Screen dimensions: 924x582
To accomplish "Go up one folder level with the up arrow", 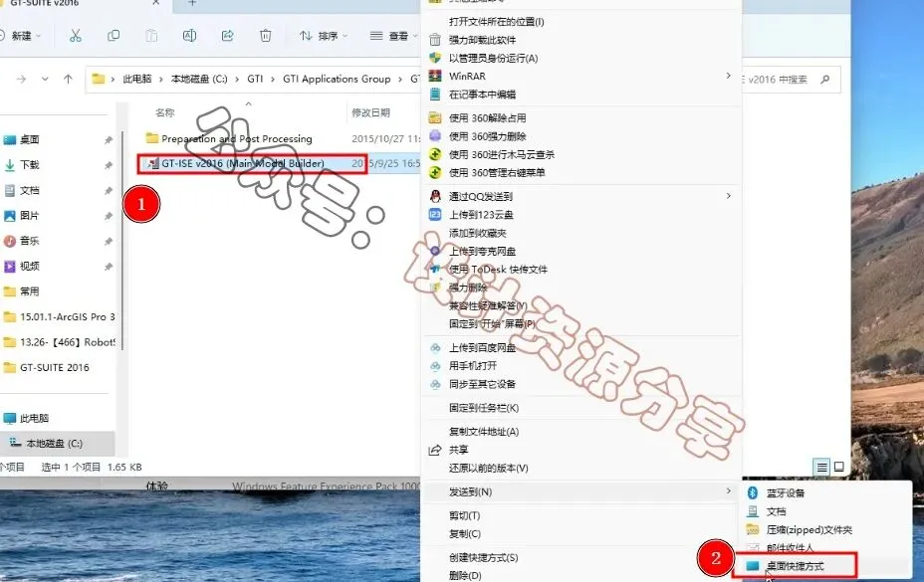I will 68,79.
